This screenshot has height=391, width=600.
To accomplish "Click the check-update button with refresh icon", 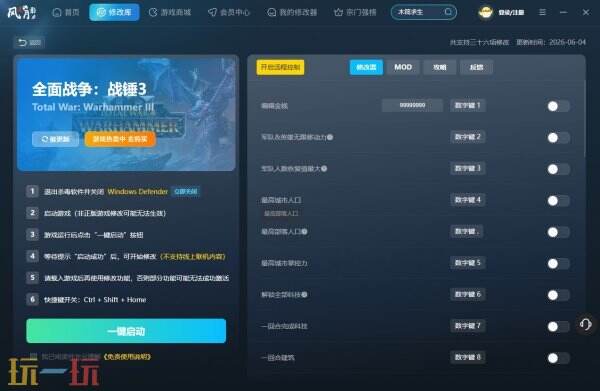I will [55, 139].
